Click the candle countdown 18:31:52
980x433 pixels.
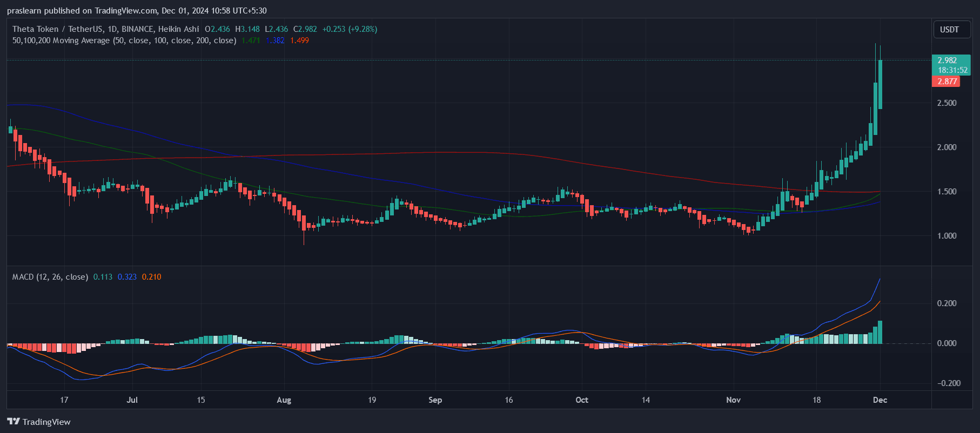(952, 70)
